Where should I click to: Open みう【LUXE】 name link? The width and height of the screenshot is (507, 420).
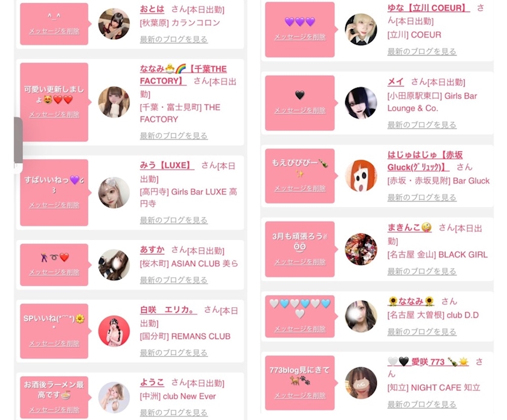(167, 165)
